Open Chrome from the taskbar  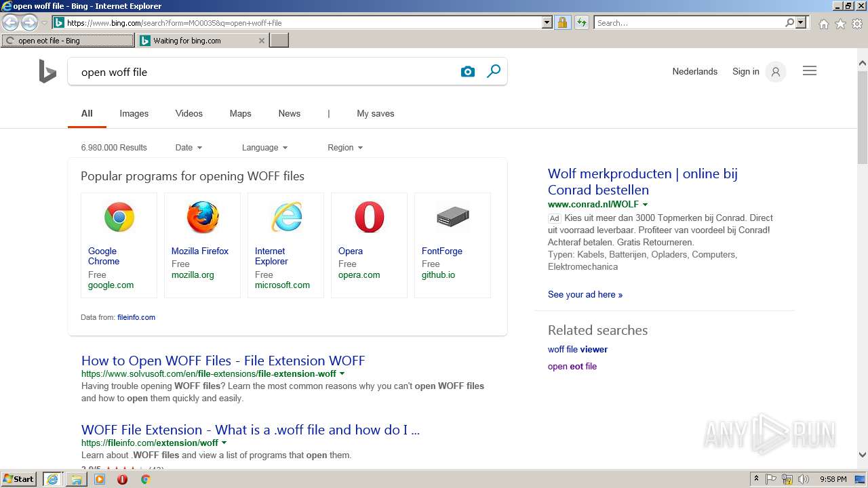[x=145, y=479]
